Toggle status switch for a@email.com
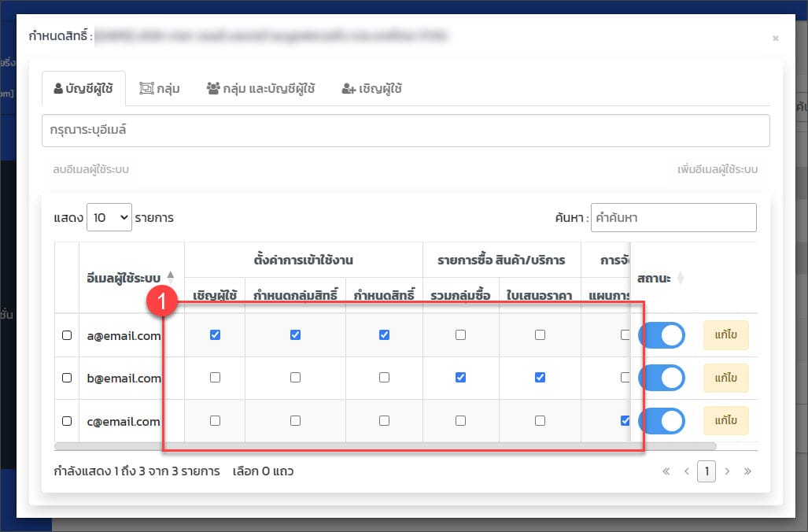 point(662,335)
